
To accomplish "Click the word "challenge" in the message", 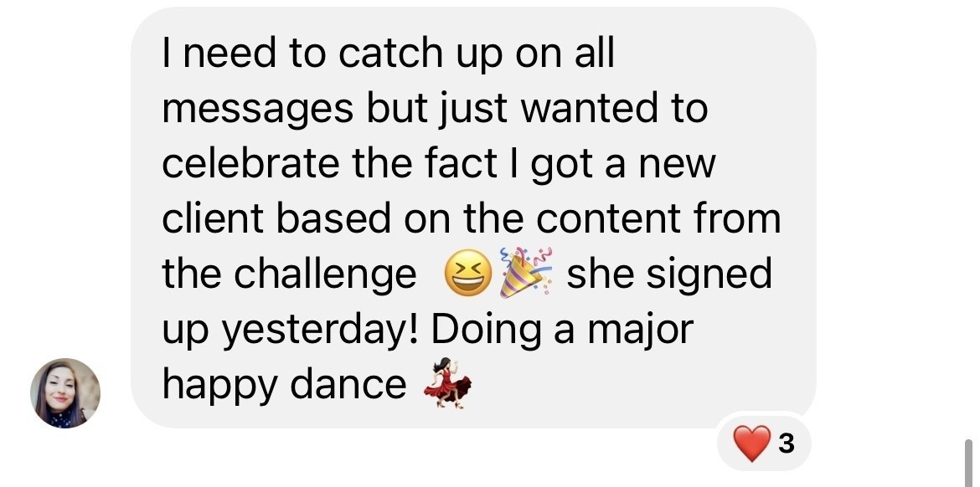I will click(325, 274).
